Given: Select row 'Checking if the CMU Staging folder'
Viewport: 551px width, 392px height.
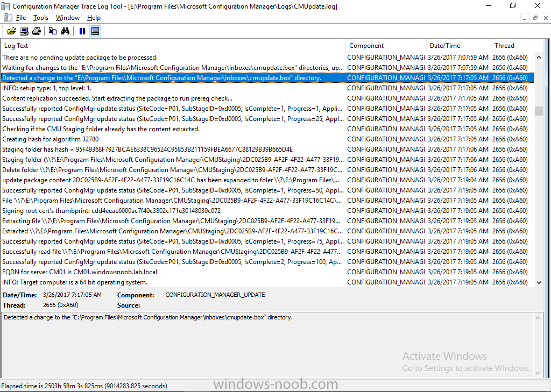Looking at the screenshot, I should click(x=268, y=129).
